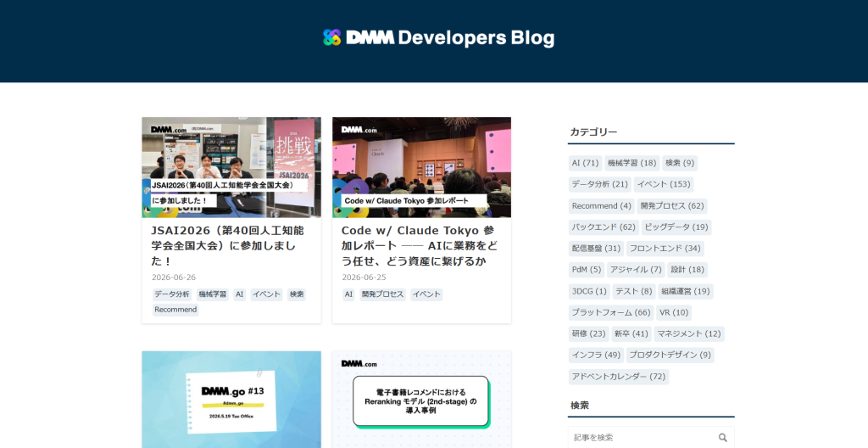This screenshot has width=868, height=448.
Task: Click the search magnifier icon
Action: pos(722,438)
